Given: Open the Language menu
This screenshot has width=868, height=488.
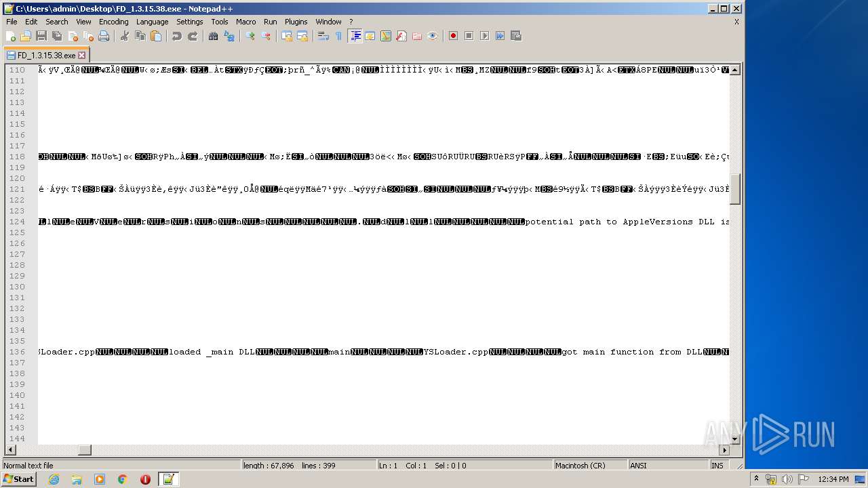Looking at the screenshot, I should tap(152, 22).
